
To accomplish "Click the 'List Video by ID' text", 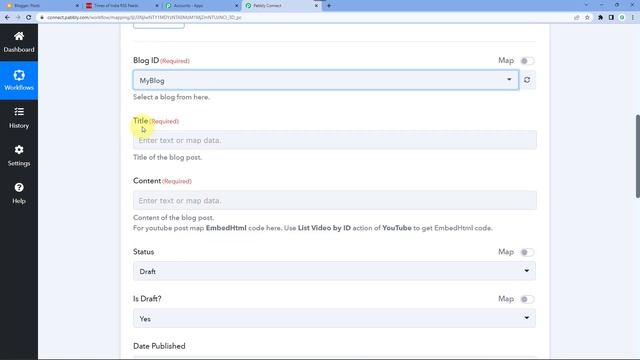I will point(324,228).
